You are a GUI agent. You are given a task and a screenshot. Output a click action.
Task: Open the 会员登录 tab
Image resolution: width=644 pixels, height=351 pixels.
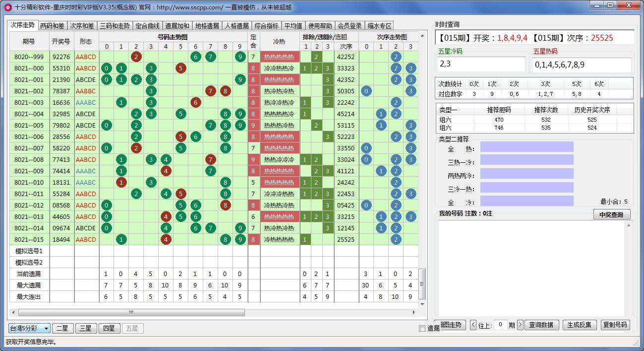350,26
